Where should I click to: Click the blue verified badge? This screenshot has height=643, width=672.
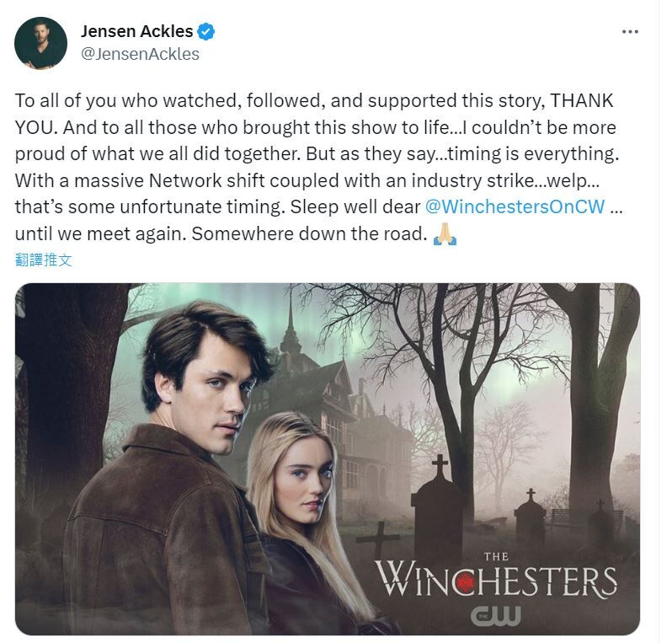pyautogui.click(x=206, y=32)
